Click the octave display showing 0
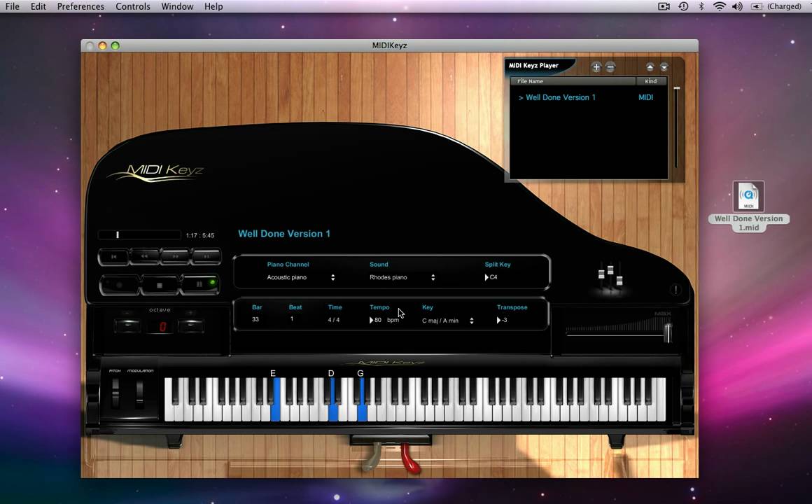The height and width of the screenshot is (504, 812). pos(162,326)
